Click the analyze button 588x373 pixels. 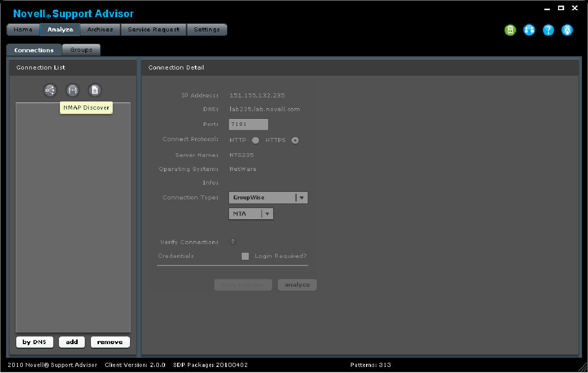[x=298, y=285]
